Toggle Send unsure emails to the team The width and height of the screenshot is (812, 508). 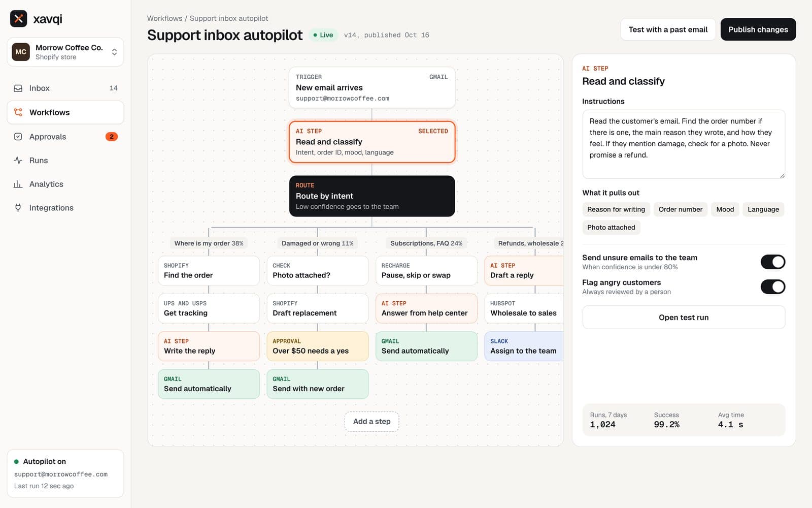(772, 262)
